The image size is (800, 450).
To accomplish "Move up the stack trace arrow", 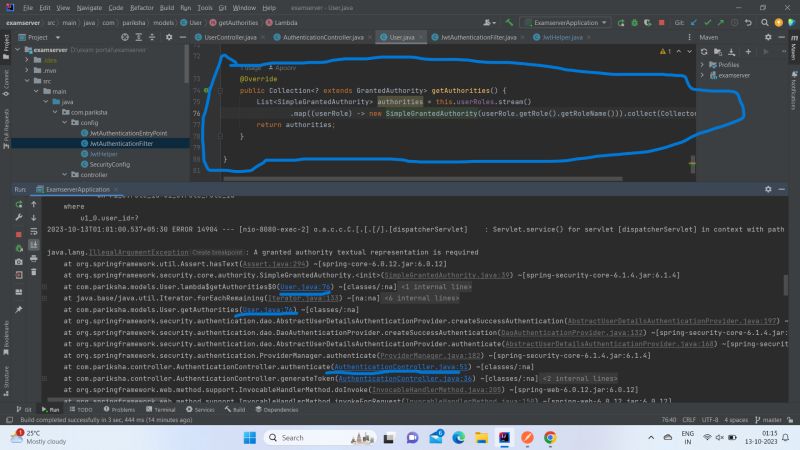I will (x=34, y=204).
